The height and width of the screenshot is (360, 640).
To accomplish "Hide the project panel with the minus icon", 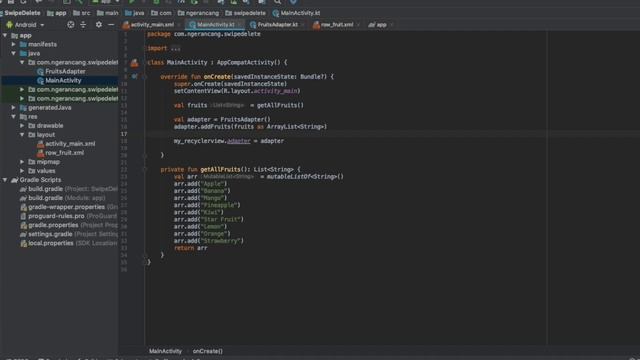I will (x=111, y=25).
